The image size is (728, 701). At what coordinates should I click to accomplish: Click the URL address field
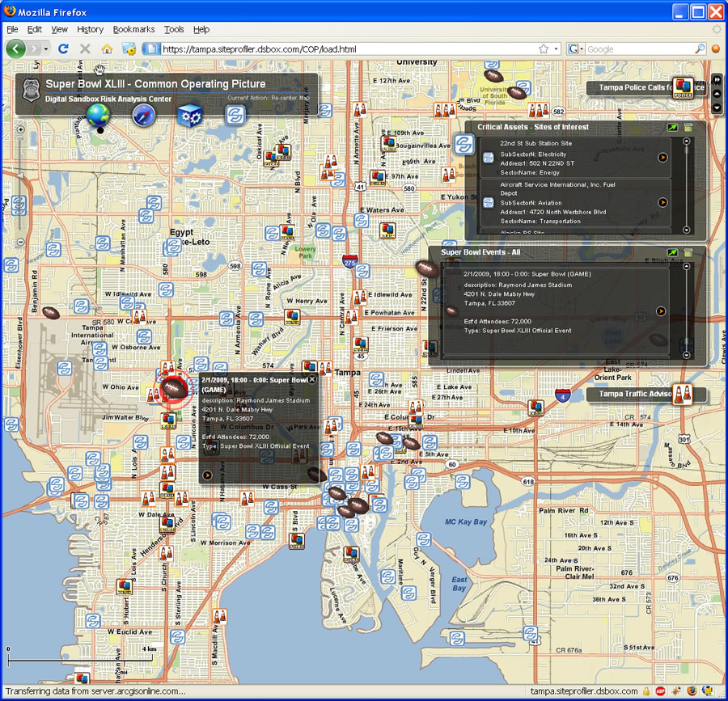348,49
